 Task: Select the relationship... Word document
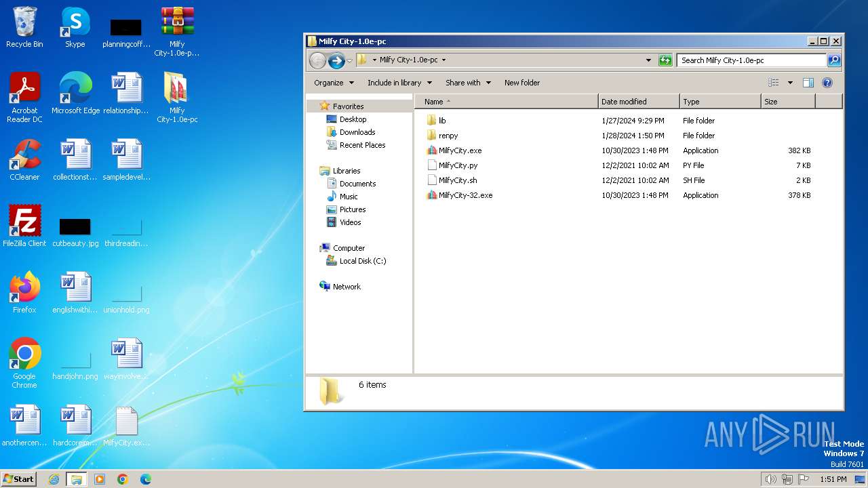point(126,94)
